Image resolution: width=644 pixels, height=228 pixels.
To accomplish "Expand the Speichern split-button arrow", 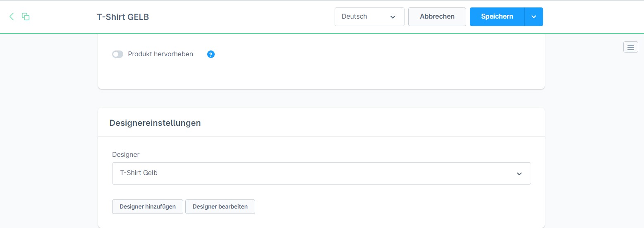I will click(534, 17).
